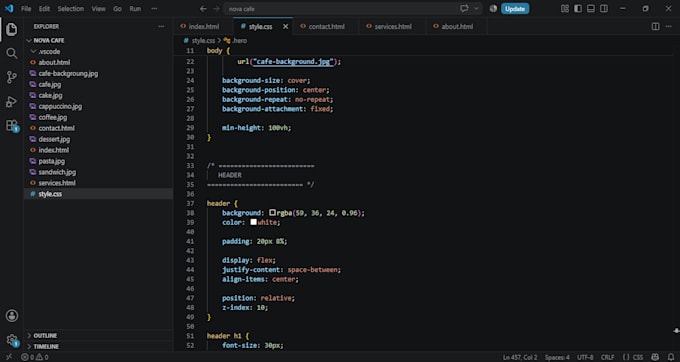Expand the OUTLINE section

tap(45, 336)
